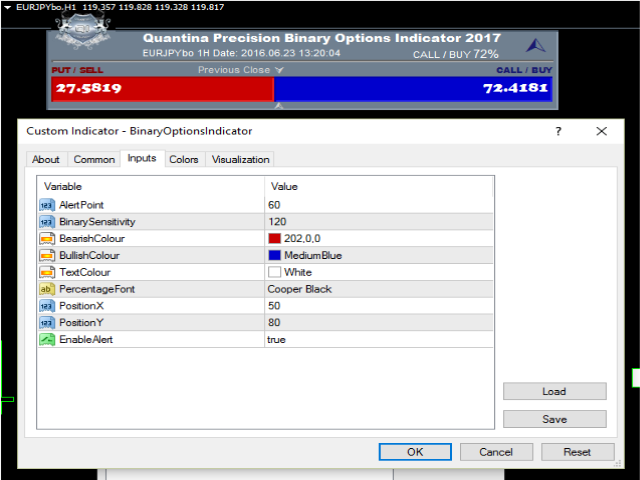Viewport: 640px width, 480px height.
Task: Click the PositionX integer type icon
Action: [x=47, y=306]
